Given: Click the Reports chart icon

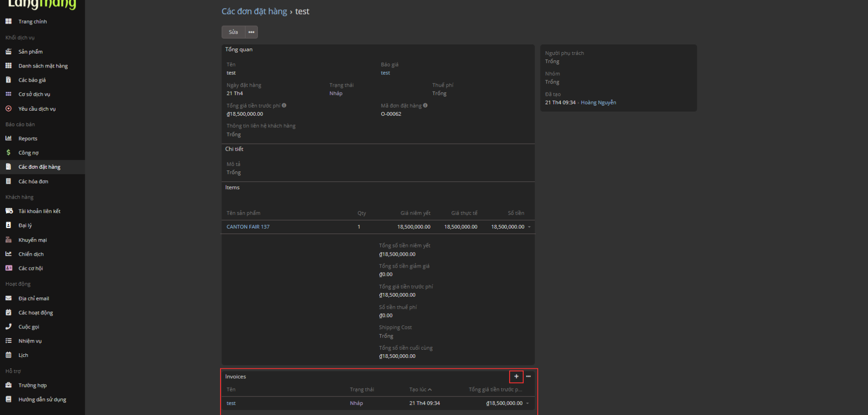Looking at the screenshot, I should tap(9, 138).
